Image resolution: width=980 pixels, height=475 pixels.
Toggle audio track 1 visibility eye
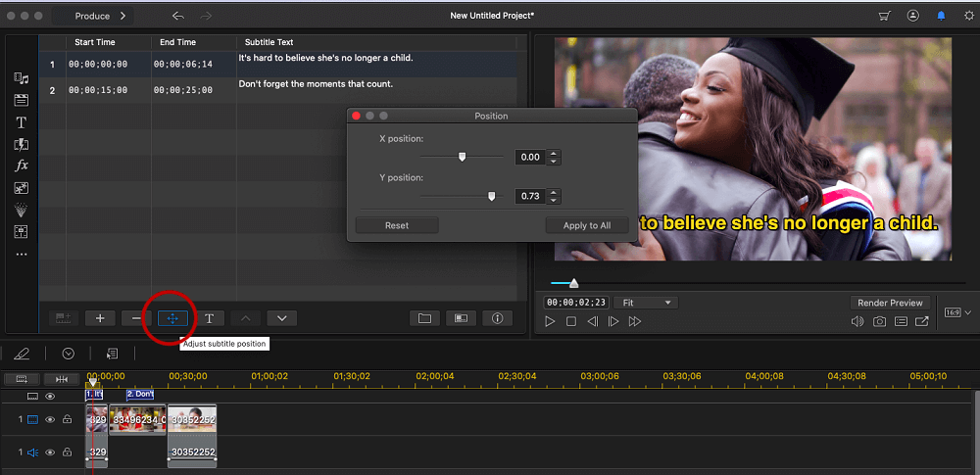(50, 451)
